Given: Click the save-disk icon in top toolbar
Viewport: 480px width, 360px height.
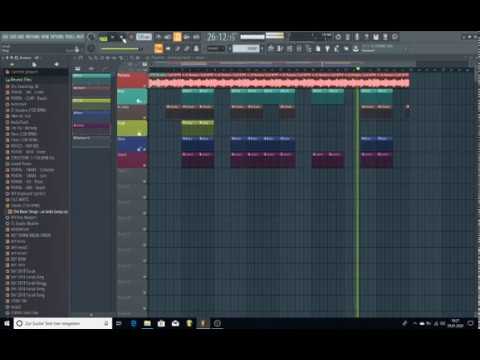Looking at the screenshot, I should tap(376, 37).
